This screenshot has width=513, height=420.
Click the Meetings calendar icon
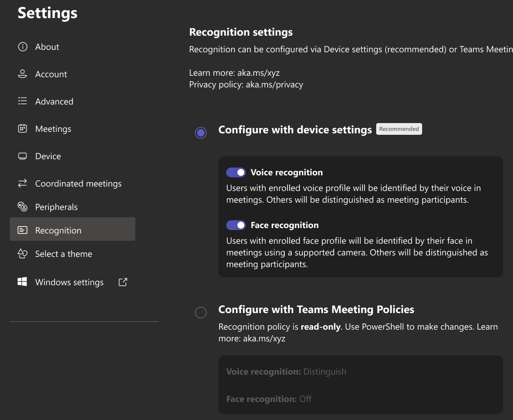[22, 128]
